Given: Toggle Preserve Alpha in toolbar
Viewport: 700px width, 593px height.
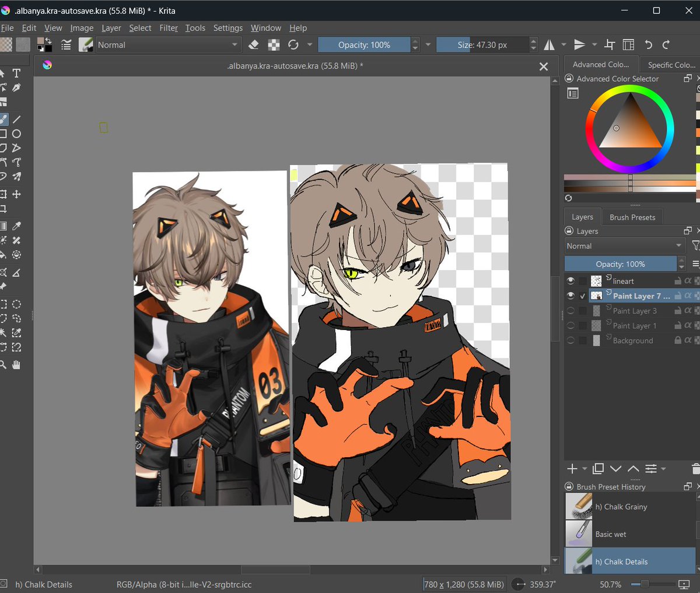Looking at the screenshot, I should [x=274, y=45].
